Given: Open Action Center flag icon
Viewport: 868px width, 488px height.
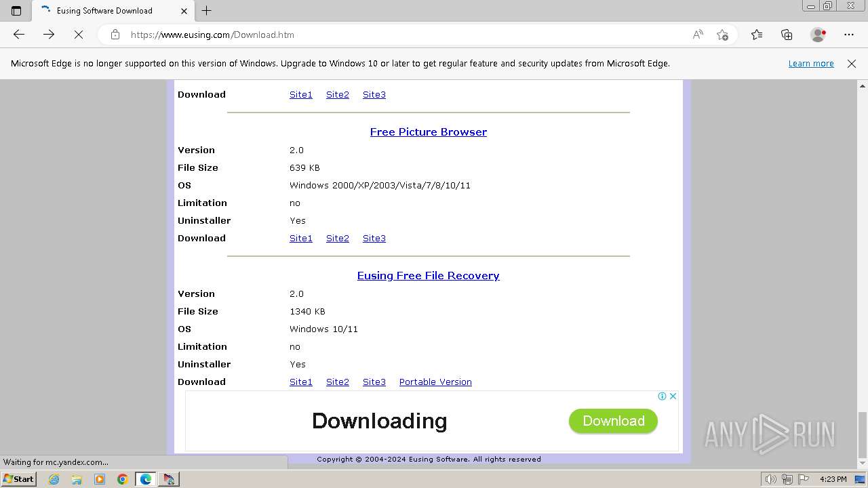Looking at the screenshot, I should point(804,479).
